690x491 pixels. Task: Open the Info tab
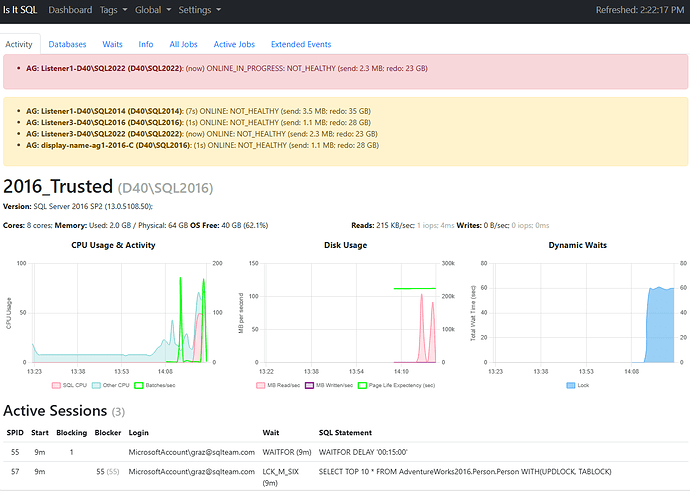146,44
